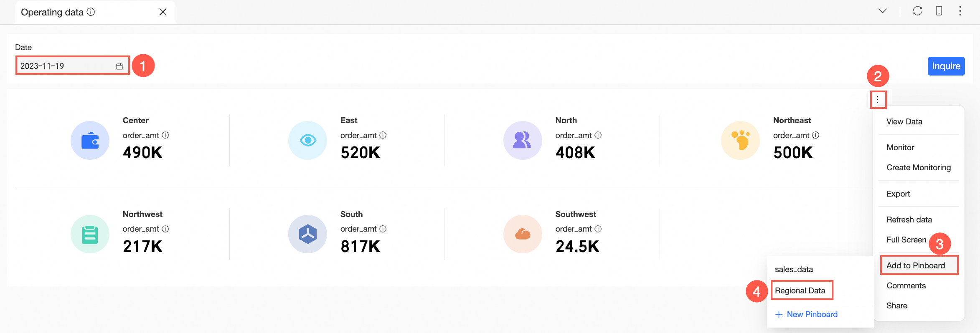The image size is (980, 333).
Task: Switch to mobile preview icon
Action: tap(939, 11)
